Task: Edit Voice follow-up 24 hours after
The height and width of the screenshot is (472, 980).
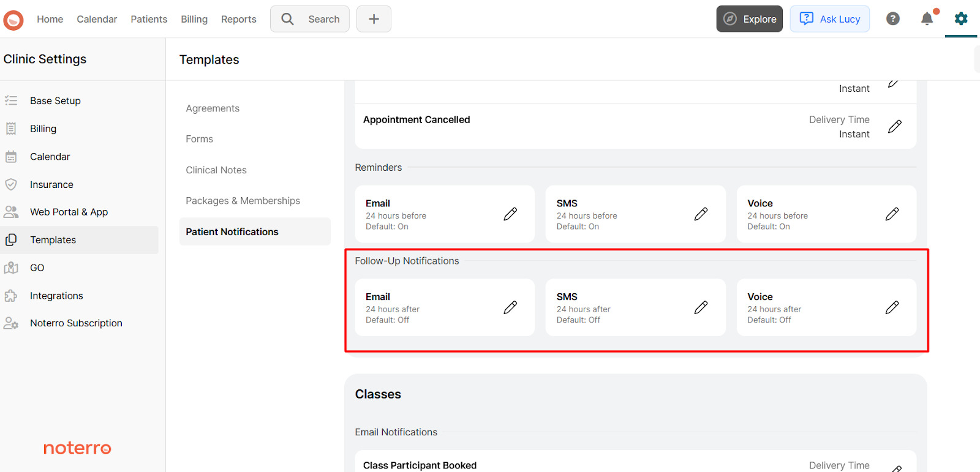Action: pos(892,307)
